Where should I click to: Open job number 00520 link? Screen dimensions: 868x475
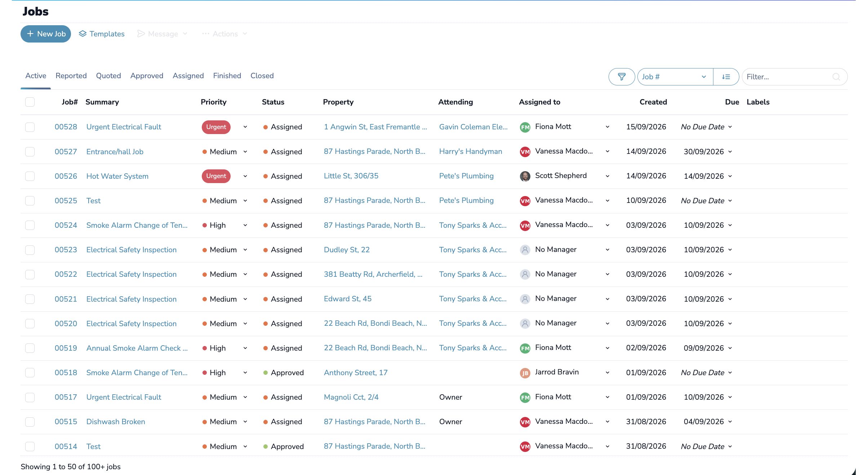pos(66,324)
